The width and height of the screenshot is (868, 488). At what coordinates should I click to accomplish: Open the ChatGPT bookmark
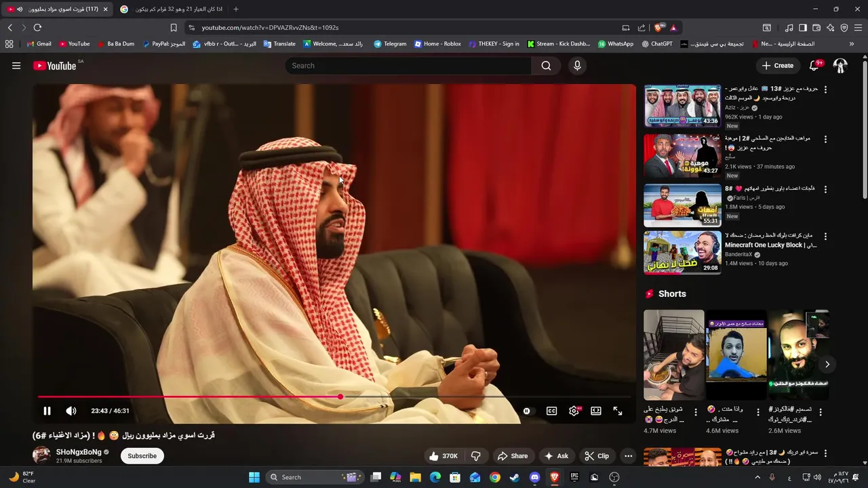click(x=656, y=44)
